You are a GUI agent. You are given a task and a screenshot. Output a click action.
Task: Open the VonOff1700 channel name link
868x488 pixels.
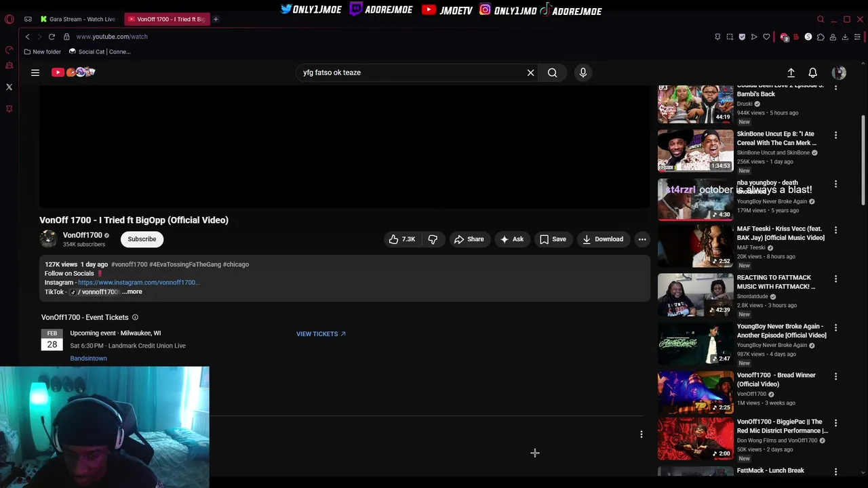click(x=82, y=235)
